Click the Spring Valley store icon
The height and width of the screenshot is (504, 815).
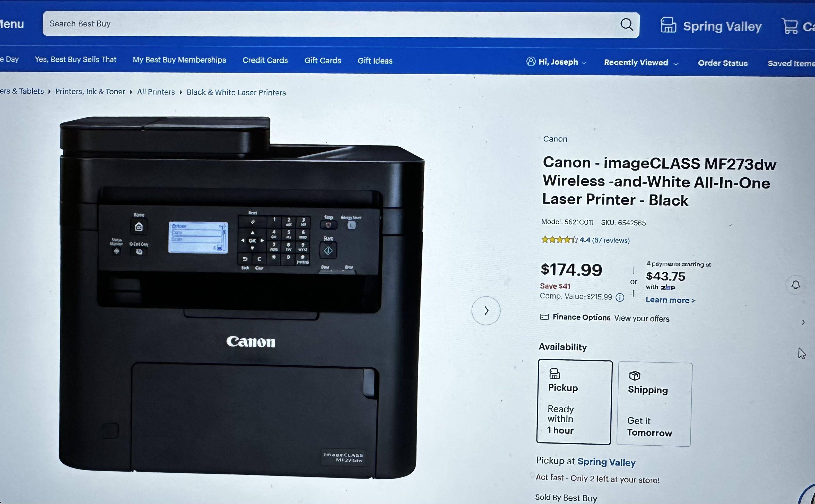tap(668, 25)
